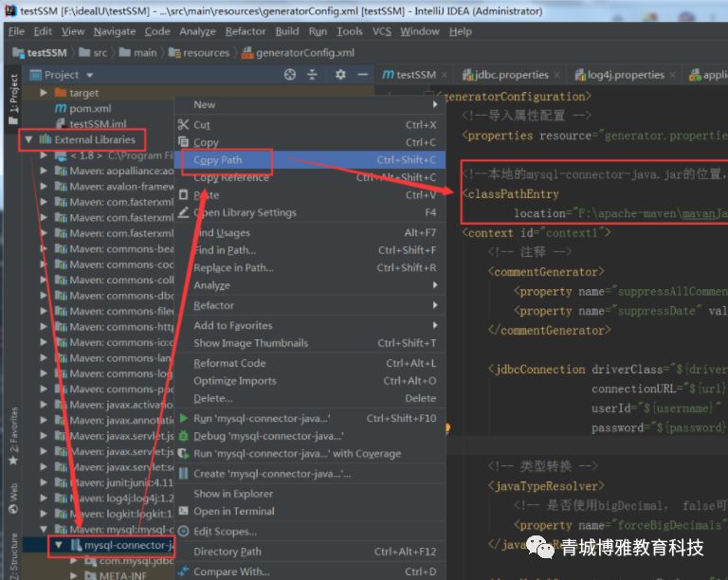Image resolution: width=728 pixels, height=580 pixels.
Task: Click the generatorConfig.xml breadcrumb icon
Action: (x=247, y=53)
